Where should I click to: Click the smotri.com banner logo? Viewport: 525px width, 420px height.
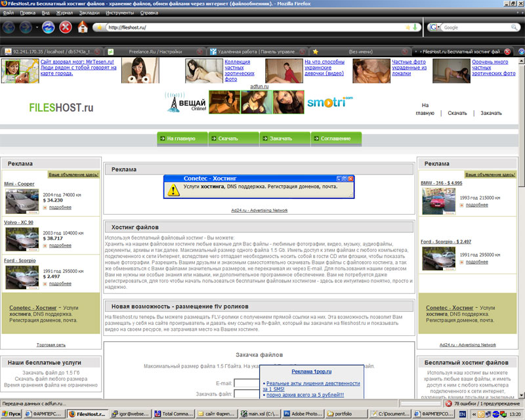330,102
